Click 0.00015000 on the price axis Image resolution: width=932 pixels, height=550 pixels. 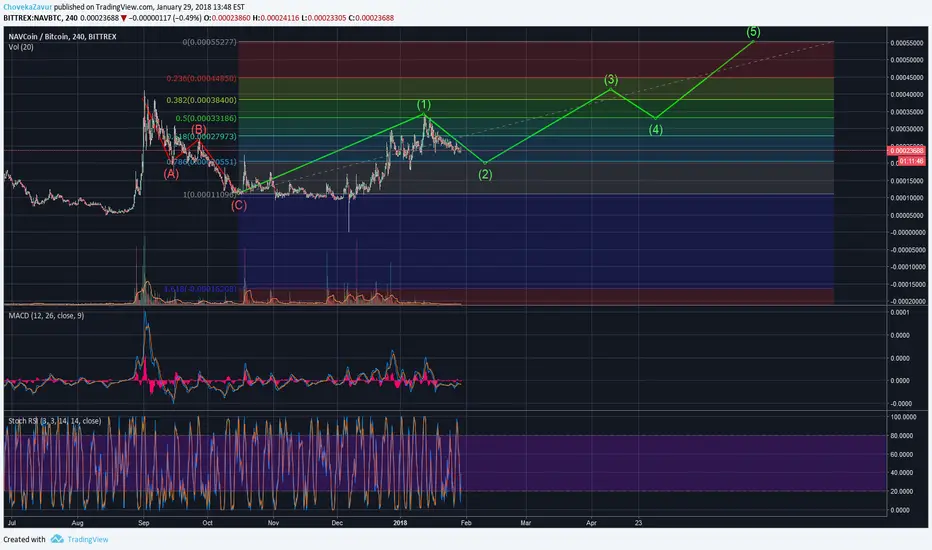coord(906,181)
